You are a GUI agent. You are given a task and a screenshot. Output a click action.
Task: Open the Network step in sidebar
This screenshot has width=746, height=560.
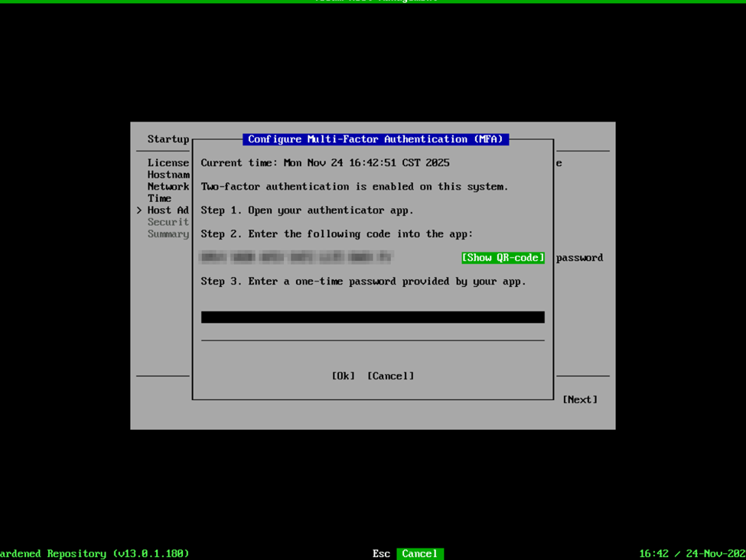pyautogui.click(x=168, y=187)
